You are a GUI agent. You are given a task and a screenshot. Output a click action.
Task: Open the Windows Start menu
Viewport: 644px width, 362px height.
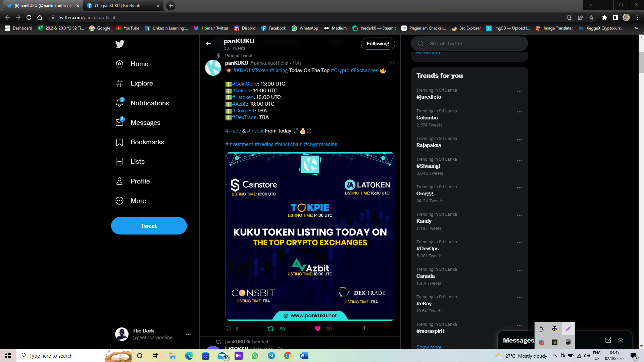click(8, 356)
